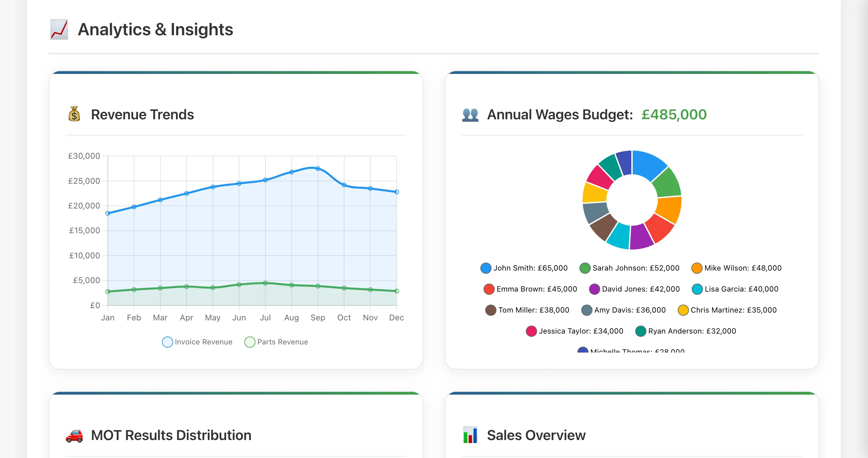Viewport: 868px width, 458px height.
Task: Click the Parts Revenue data point for Jul
Action: coord(265,283)
